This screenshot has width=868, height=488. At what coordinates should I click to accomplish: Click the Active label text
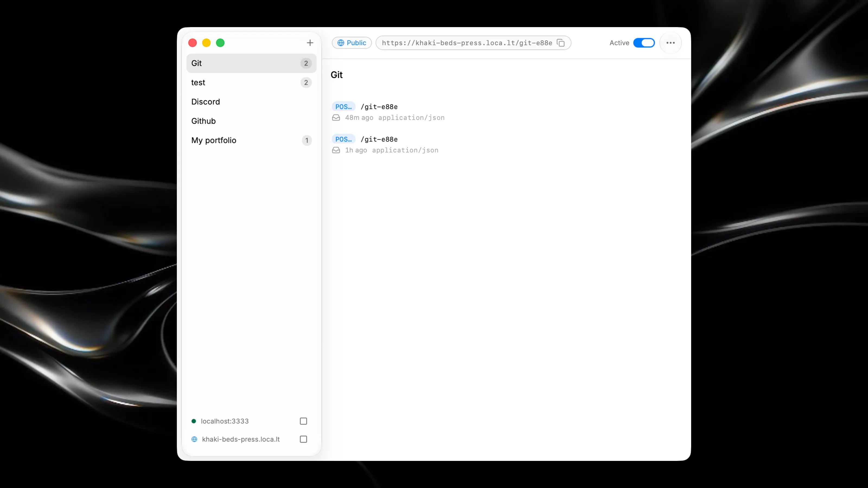(x=619, y=43)
